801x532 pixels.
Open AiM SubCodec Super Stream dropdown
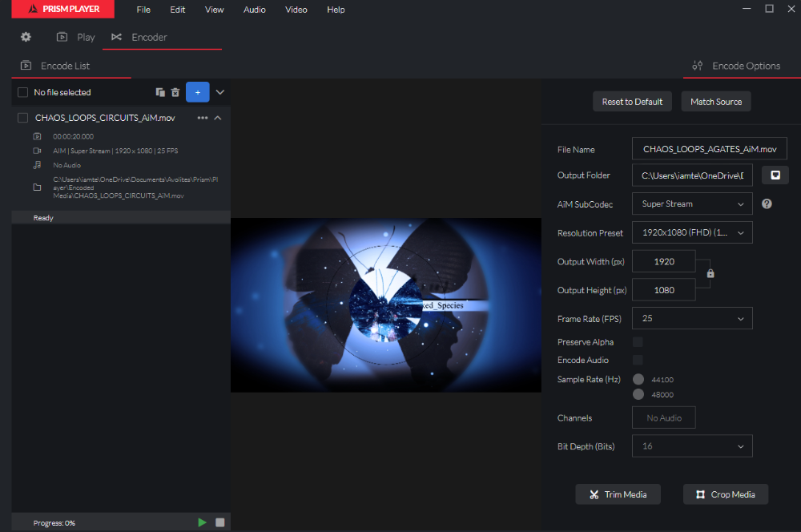692,204
